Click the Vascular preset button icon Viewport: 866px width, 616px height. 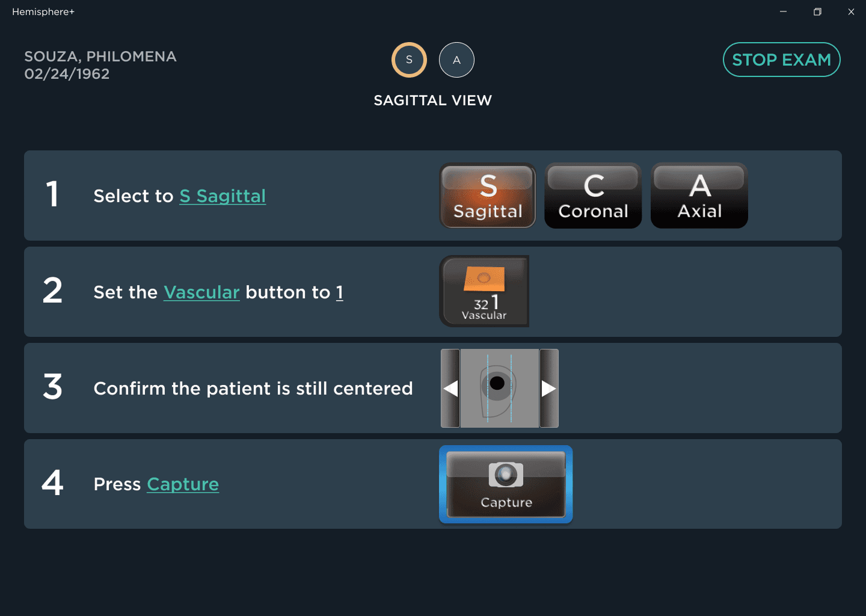point(484,291)
